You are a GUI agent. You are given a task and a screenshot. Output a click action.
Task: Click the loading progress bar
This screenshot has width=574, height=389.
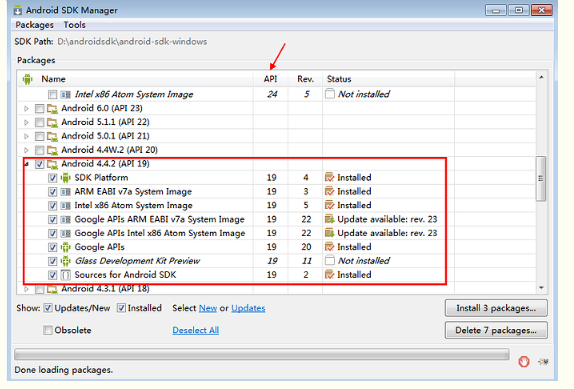click(262, 354)
